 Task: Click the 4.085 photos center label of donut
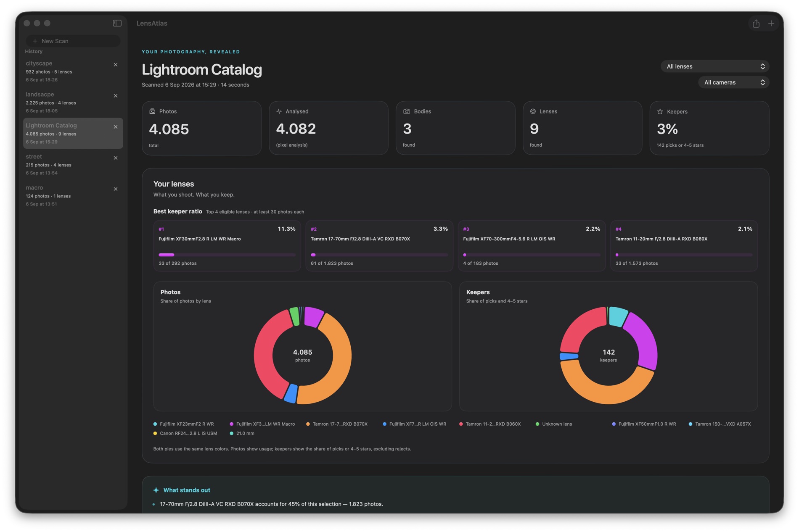pos(302,355)
